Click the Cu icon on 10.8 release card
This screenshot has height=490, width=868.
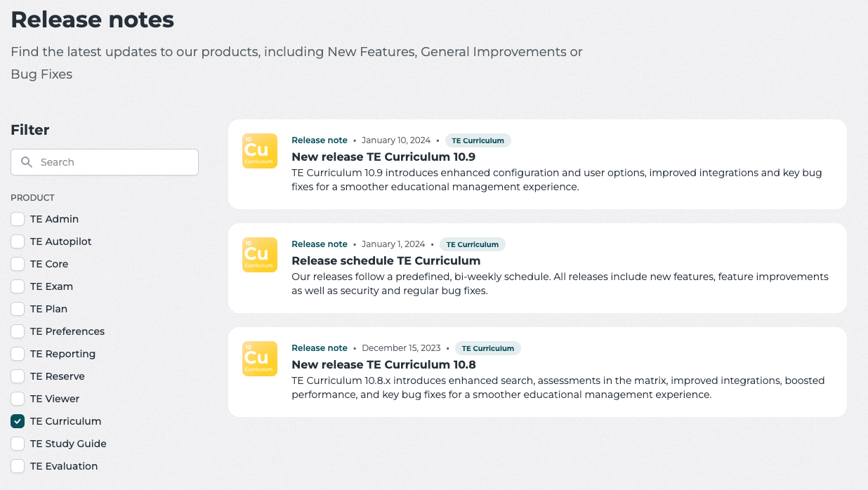pyautogui.click(x=260, y=359)
